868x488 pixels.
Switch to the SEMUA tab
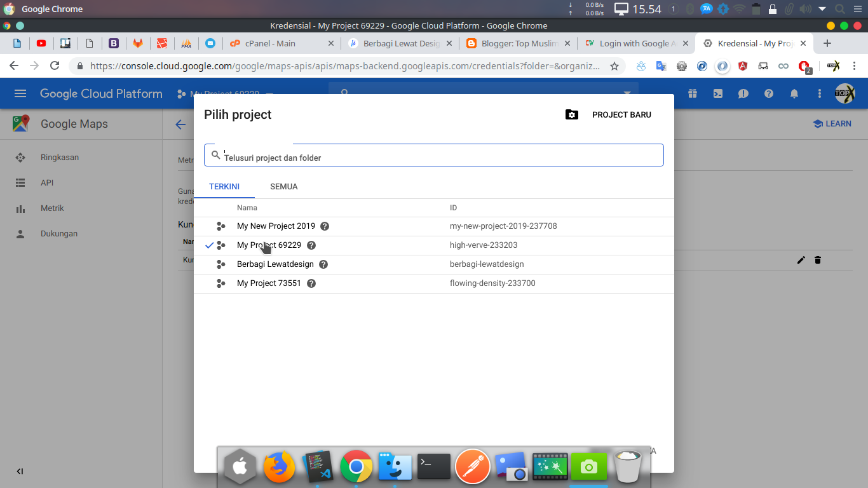[x=284, y=187]
